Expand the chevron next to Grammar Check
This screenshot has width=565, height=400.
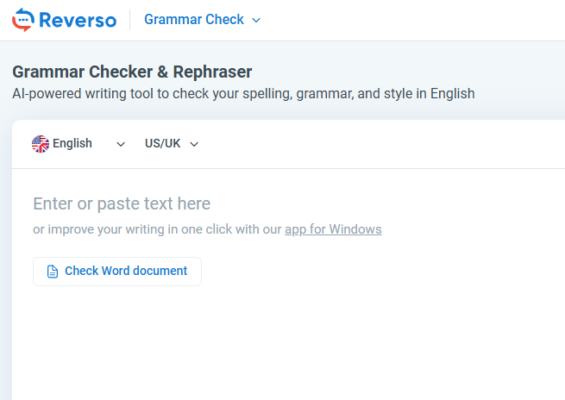click(256, 20)
